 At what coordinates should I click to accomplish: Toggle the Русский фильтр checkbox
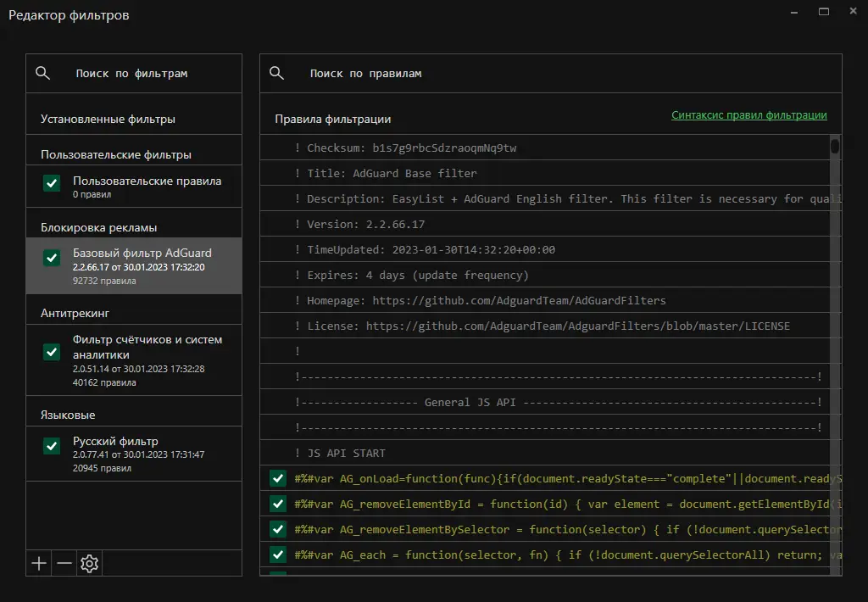(52, 445)
